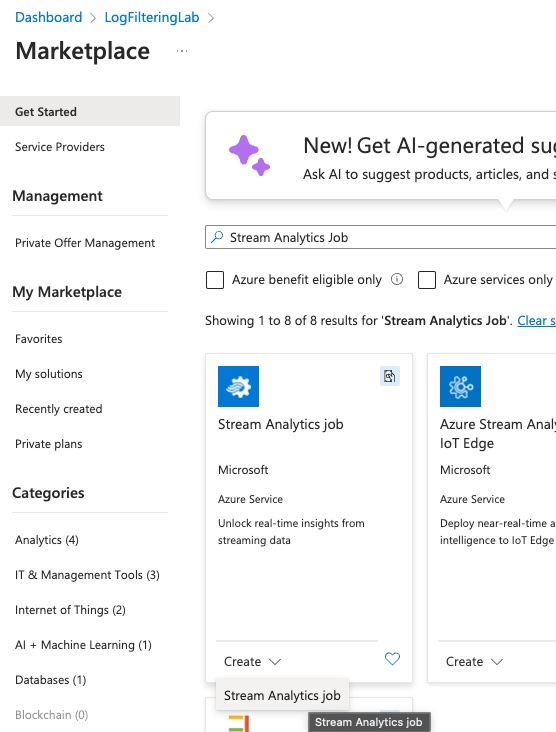
Task: Open Private Offer Management
Action: tap(85, 243)
